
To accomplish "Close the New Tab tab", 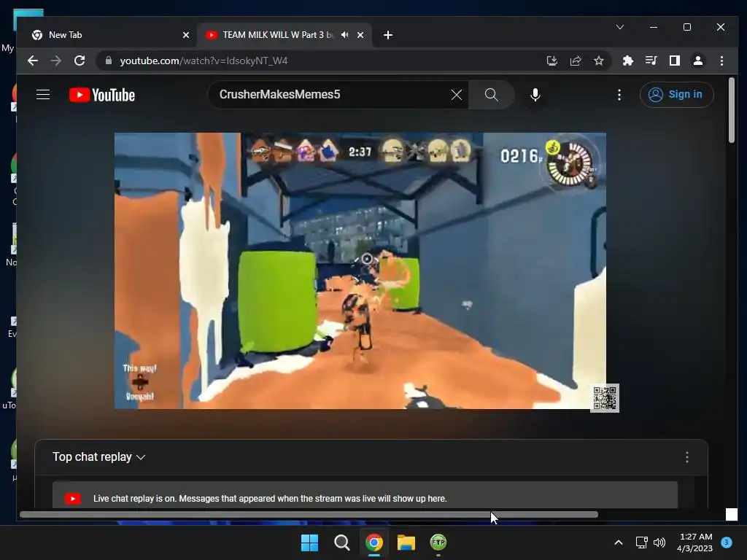I will point(186,35).
